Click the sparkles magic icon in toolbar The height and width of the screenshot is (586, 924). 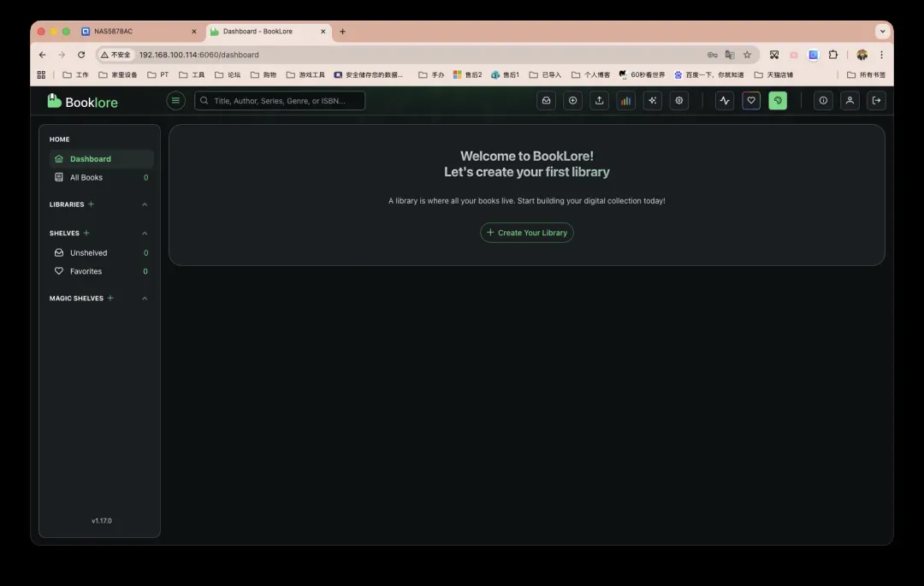coord(652,101)
